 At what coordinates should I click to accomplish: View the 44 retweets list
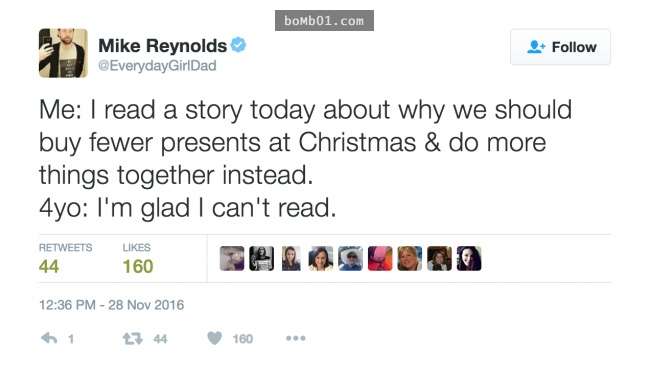pos(65,258)
